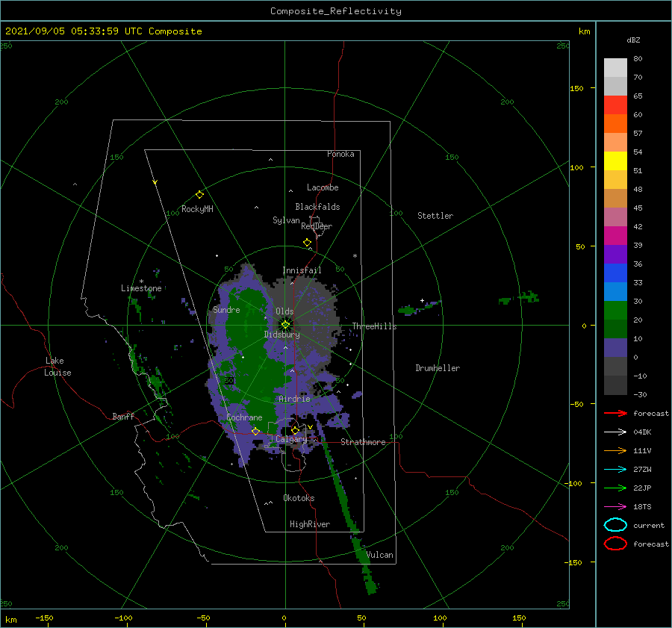The height and width of the screenshot is (628, 672).
Task: Select the pink 45 dBZ legend swatch
Action: pyautogui.click(x=615, y=217)
